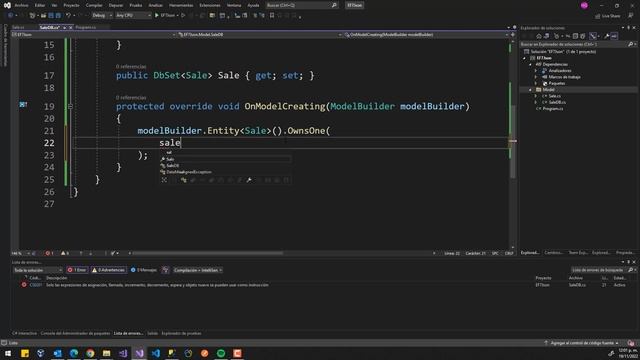This screenshot has height=360, width=640.
Task: Switch to the Consola del Administrador de paquetes tab
Action: click(x=75, y=333)
